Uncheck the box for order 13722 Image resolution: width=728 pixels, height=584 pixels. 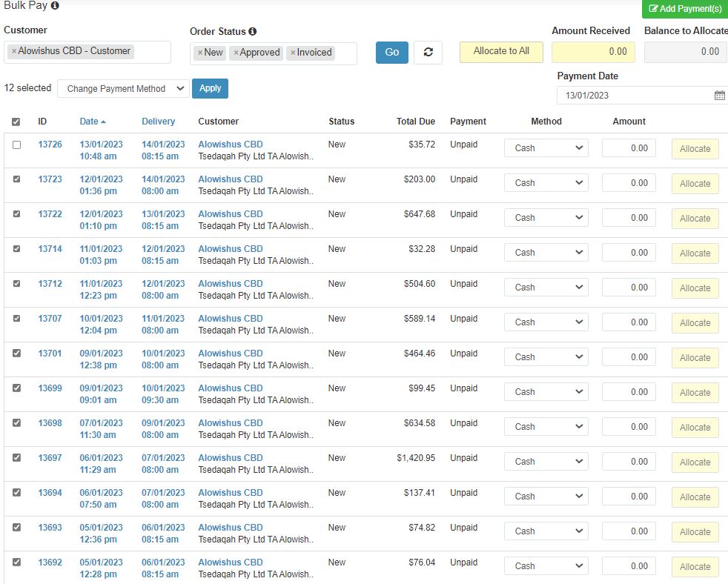17,214
